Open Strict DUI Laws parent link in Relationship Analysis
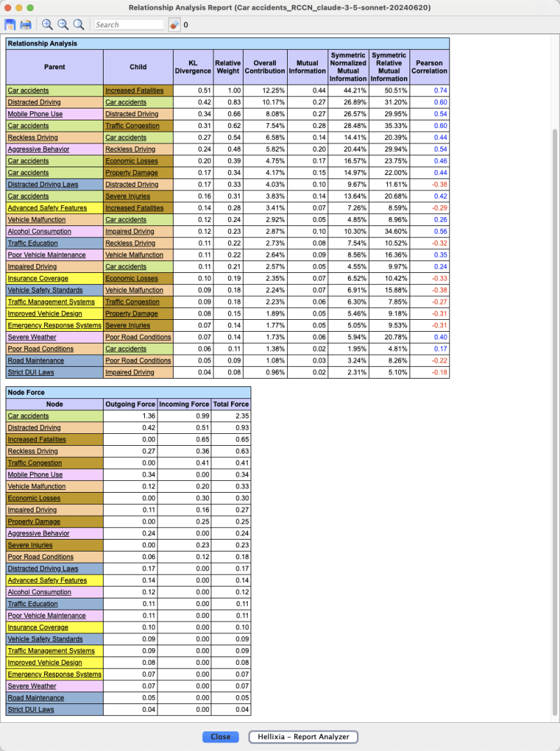Image resolution: width=560 pixels, height=751 pixels. pos(31,372)
